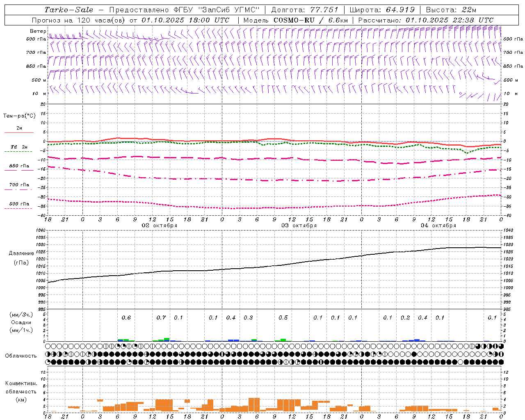Viewport: 525px width, 420px height.
Task: Select the 'Широта: 64.919' latitude text
Action: [382, 10]
